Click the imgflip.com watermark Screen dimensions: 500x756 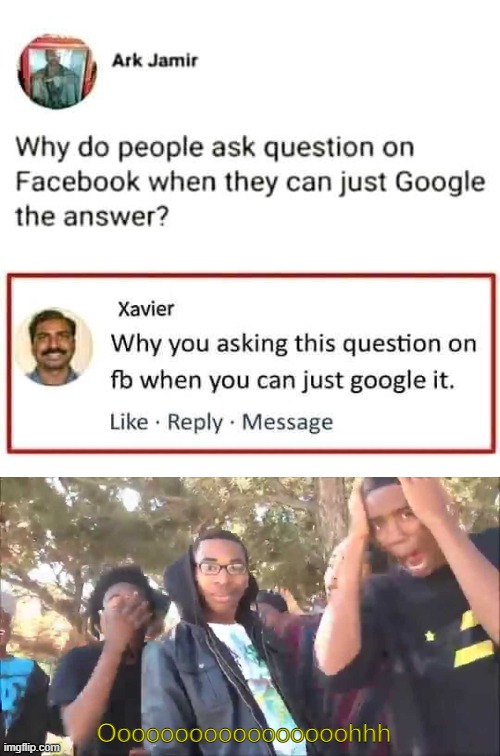click(x=30, y=747)
